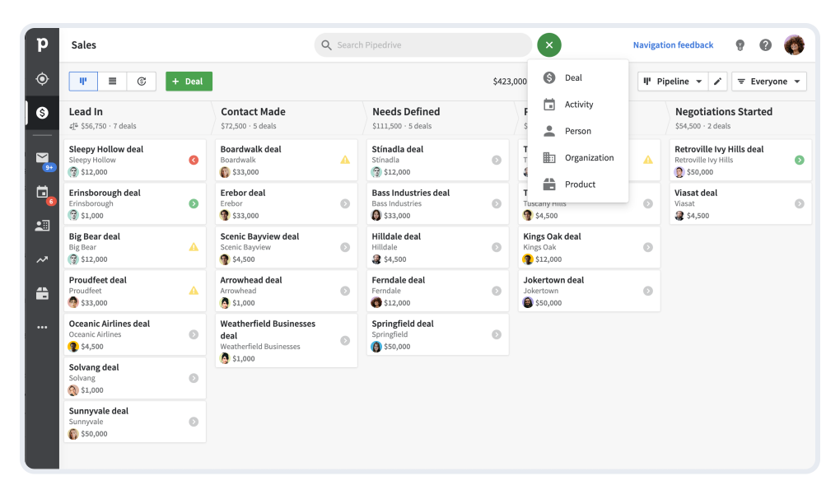
Task: Open the Retroville Ivy Hills deal title
Action: (x=719, y=149)
